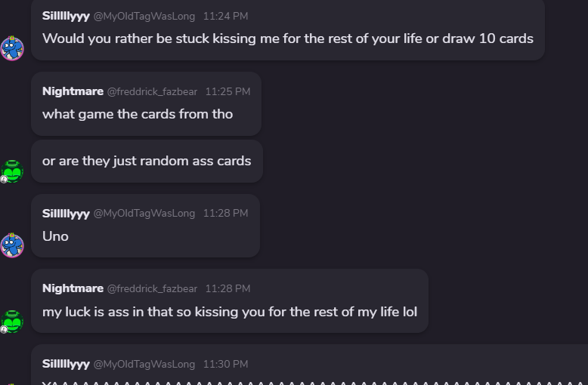
Task: Click the @freddrick_fazbear handle on the 11:25 PM message
Action: 152,92
